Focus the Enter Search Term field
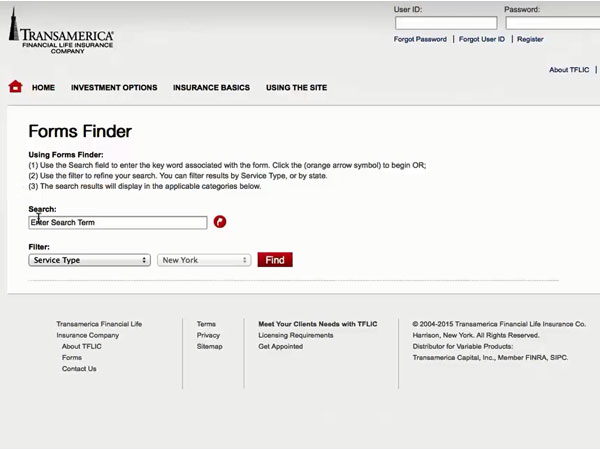600x450 pixels. click(x=118, y=222)
